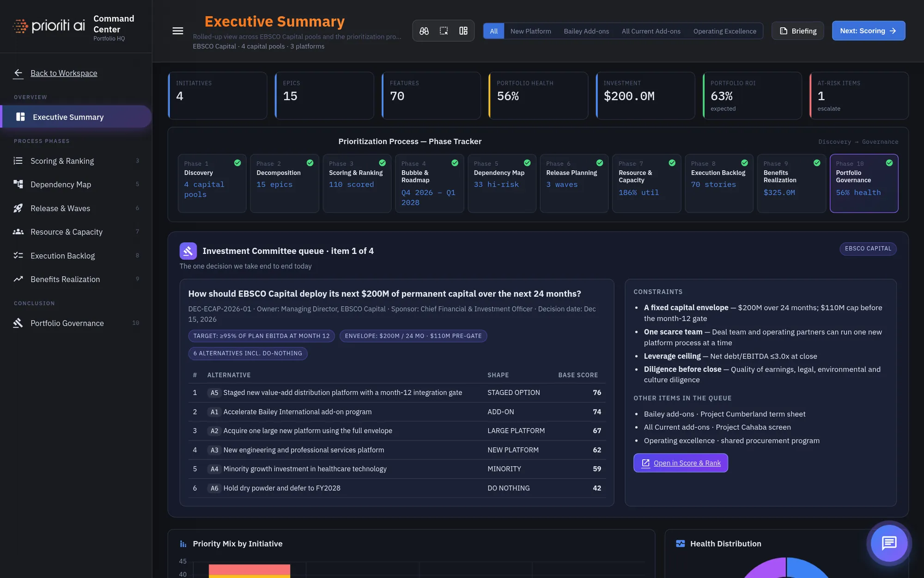
Task: Open the Phase 10 Portfolio Governance card
Action: 863,183
